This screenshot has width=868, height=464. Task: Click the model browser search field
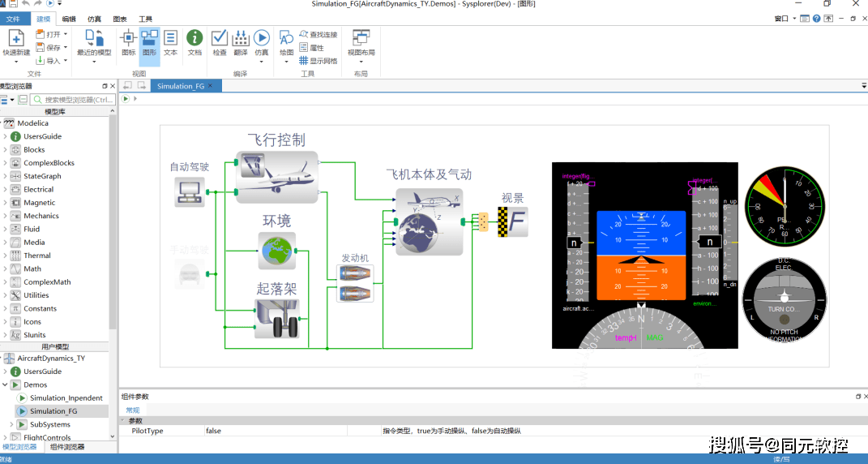click(73, 100)
